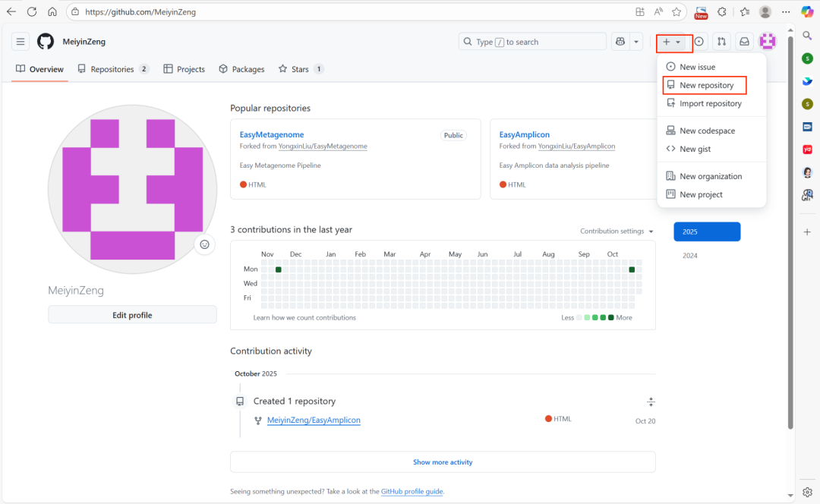820x504 pixels.
Task: Open browser Settings and more ellipsis
Action: point(786,11)
